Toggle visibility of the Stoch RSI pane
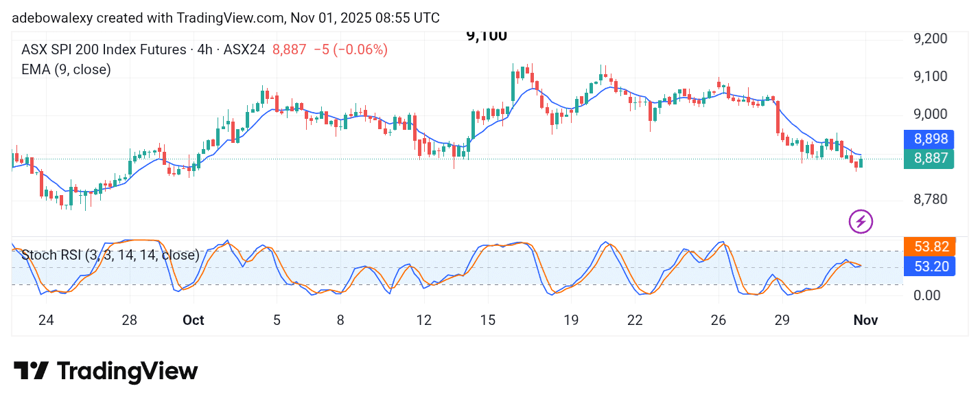Viewport: 980px width, 406px height. 110,255
